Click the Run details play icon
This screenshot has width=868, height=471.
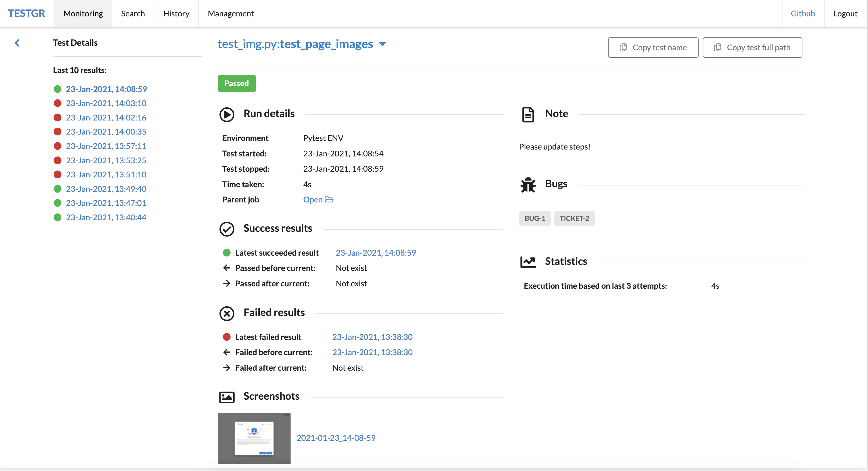tap(227, 114)
